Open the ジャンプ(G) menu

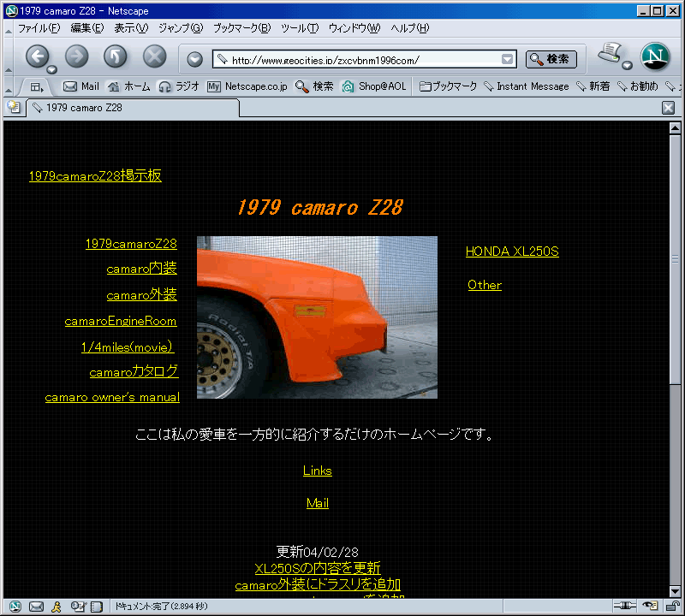coord(181,28)
